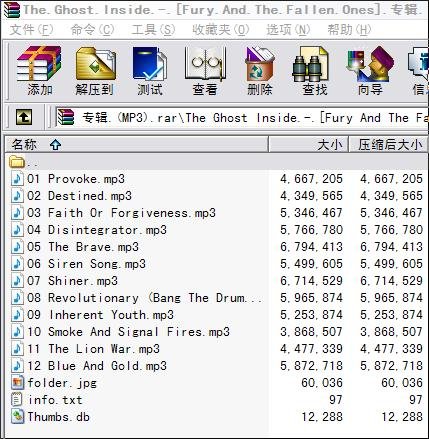Click size value 6,794,413 in 大小 column

tap(311, 247)
